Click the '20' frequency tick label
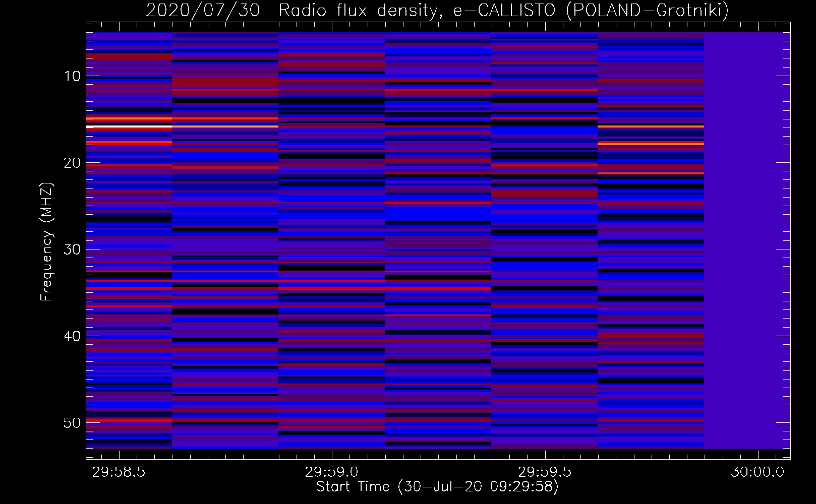This screenshot has width=816, height=504. (73, 163)
